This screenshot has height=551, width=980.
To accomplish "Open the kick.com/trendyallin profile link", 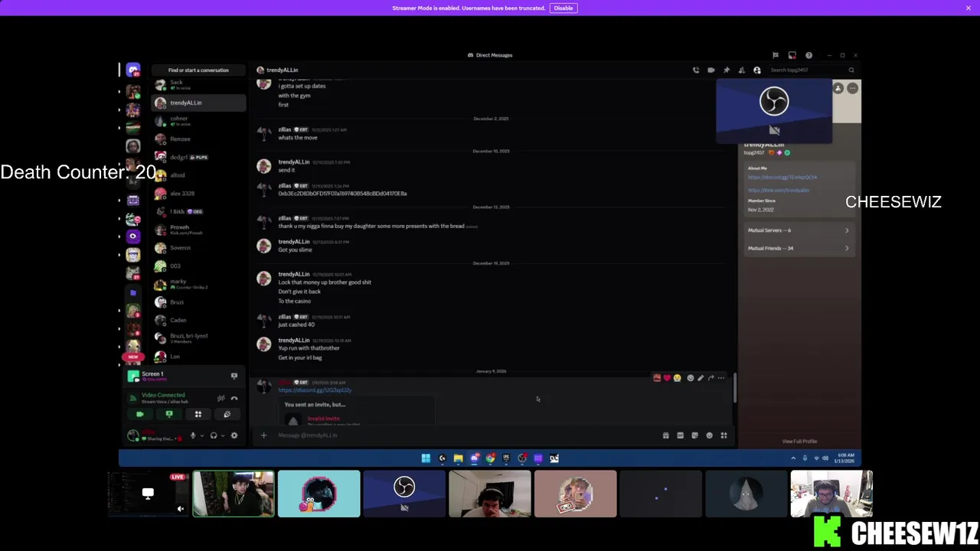I will click(779, 190).
